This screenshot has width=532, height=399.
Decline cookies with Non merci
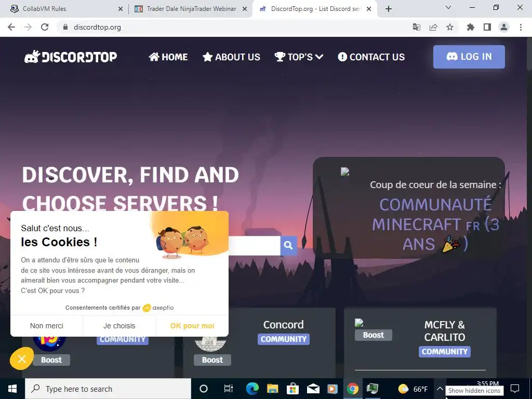pos(47,326)
